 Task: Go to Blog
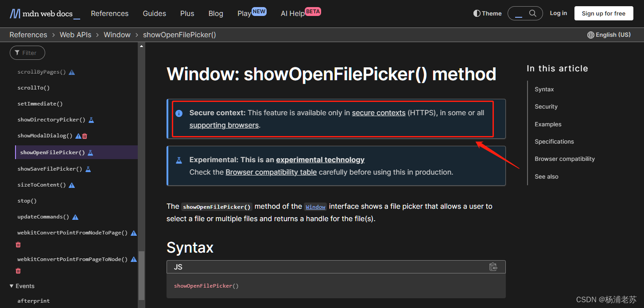[216, 13]
